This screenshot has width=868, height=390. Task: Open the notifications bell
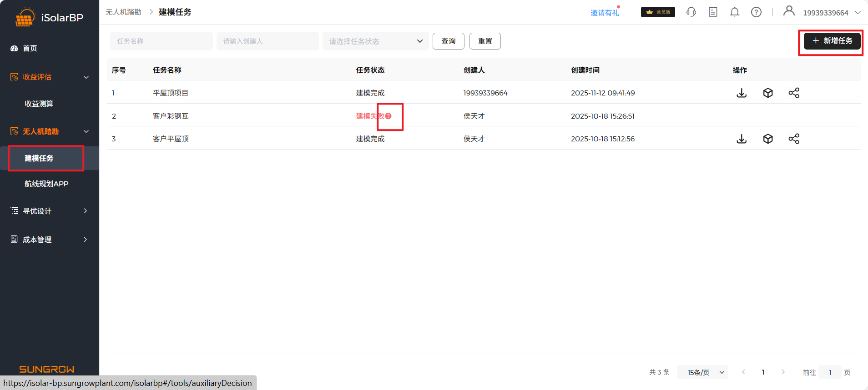tap(734, 12)
